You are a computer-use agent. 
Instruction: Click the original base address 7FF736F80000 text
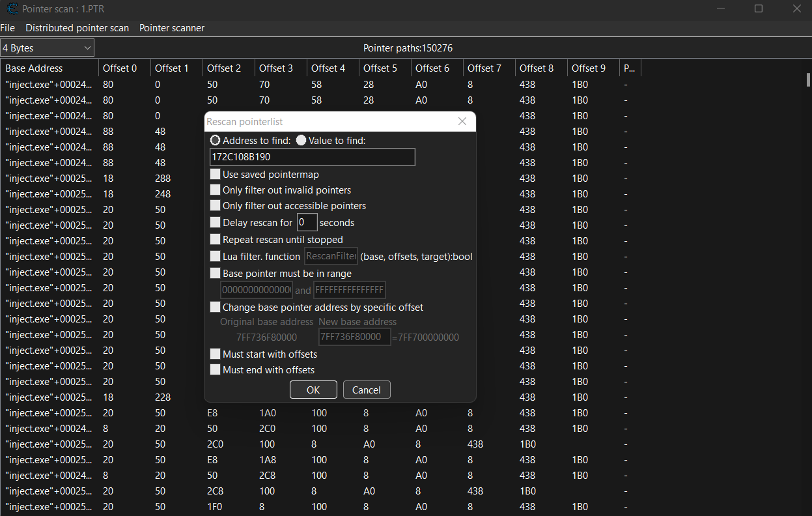coord(267,337)
